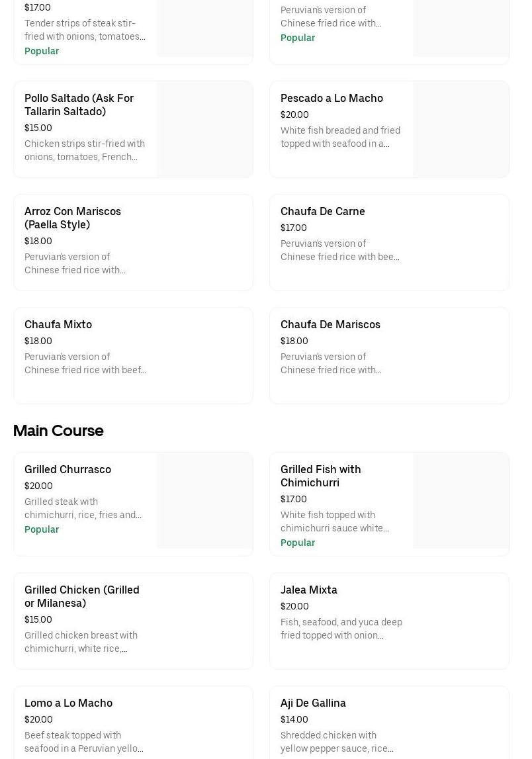Image resolution: width=532 pixels, height=759 pixels.
Task: Click Popular label under Grilled Fish description
Action: click(298, 543)
